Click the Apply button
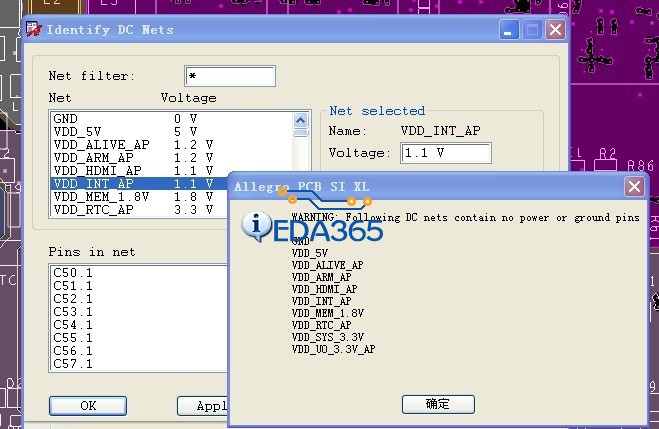 click(x=203, y=405)
